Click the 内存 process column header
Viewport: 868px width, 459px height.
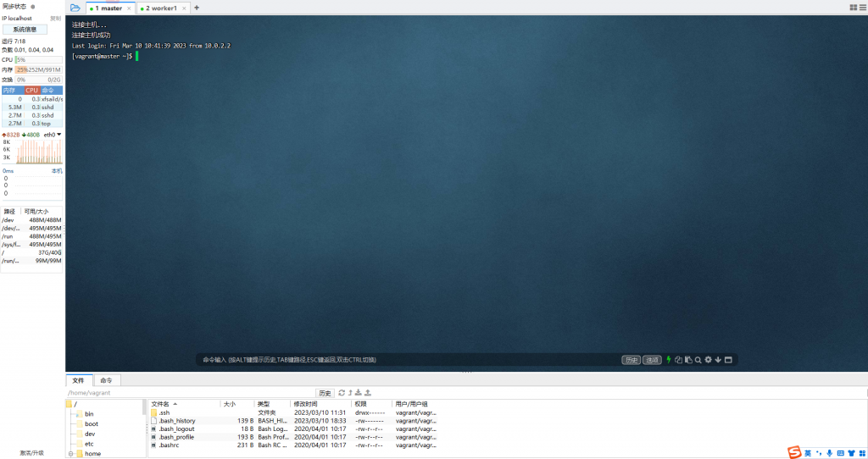12,90
